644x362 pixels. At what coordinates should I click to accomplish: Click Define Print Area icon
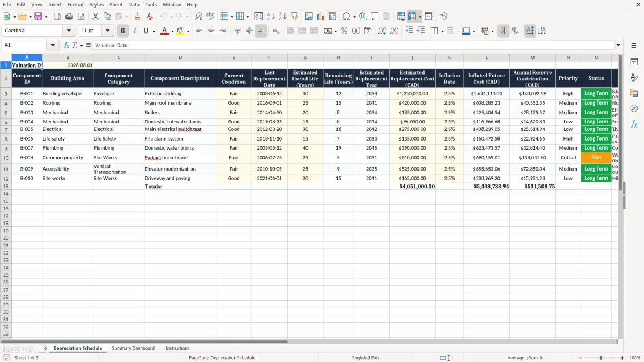click(401, 17)
